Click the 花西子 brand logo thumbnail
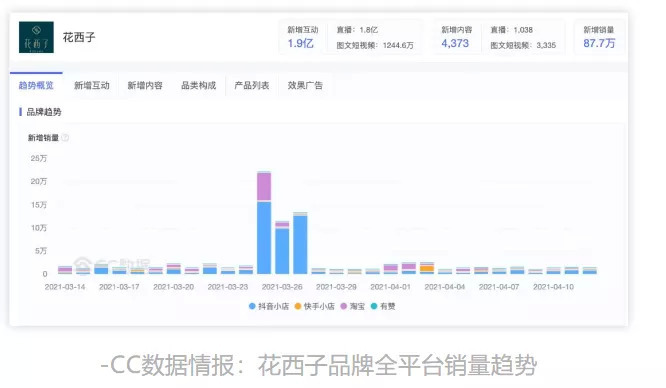This screenshot has width=666, height=388. 36,37
